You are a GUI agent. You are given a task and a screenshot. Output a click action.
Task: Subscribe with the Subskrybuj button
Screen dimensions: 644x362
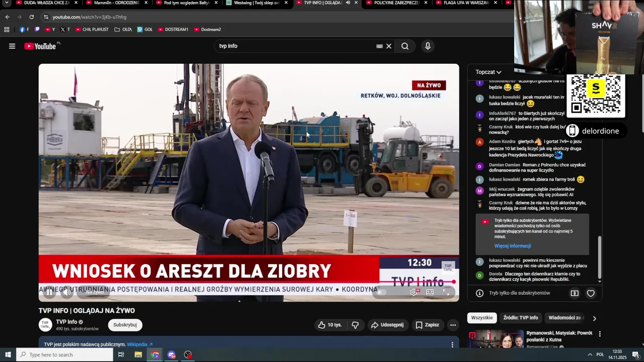[x=125, y=325]
